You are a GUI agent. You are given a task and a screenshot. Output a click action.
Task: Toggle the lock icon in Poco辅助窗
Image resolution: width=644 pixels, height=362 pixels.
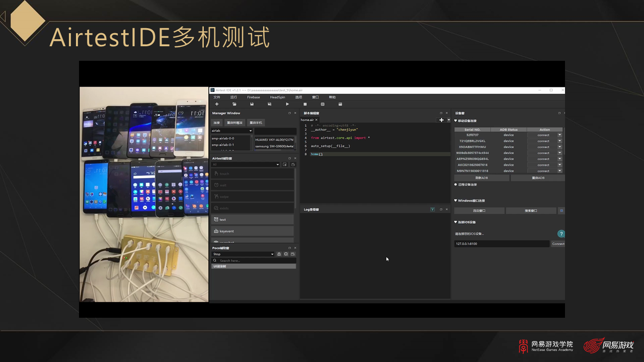(279, 254)
